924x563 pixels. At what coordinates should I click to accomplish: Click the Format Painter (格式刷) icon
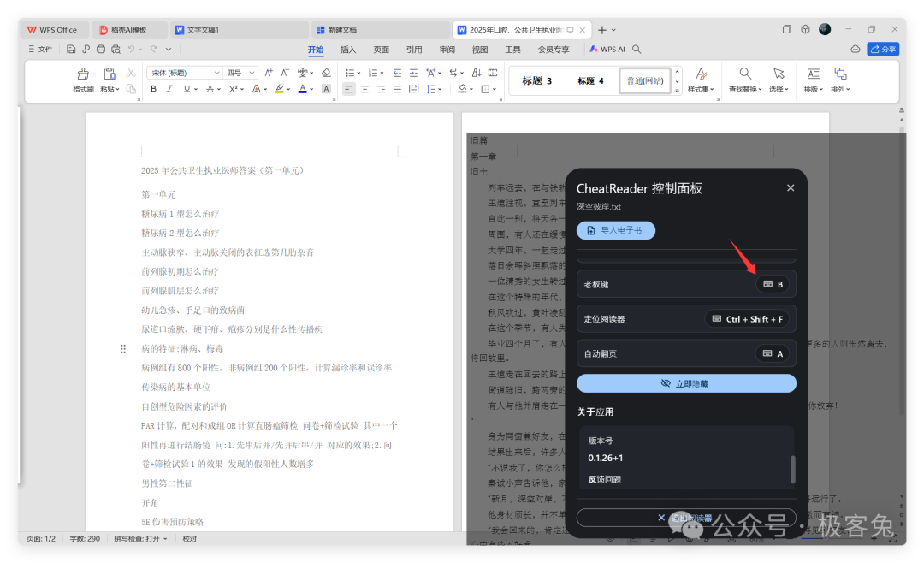pos(83,74)
